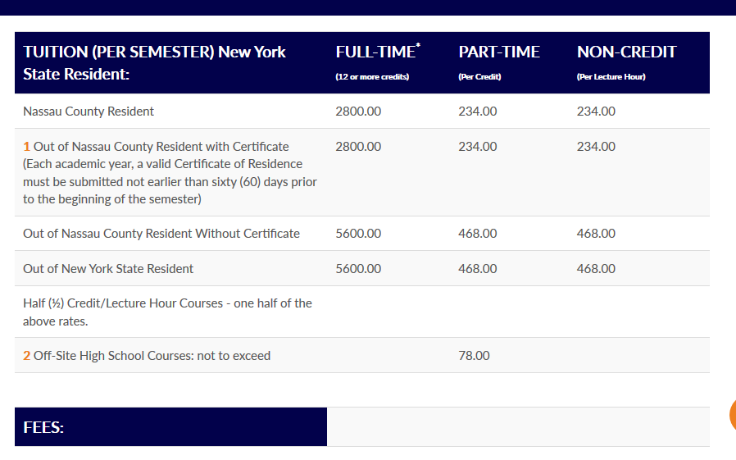Click the 'Out of Nassau County Resident with Certificate' text
This screenshot has width=736, height=460.
161,146
